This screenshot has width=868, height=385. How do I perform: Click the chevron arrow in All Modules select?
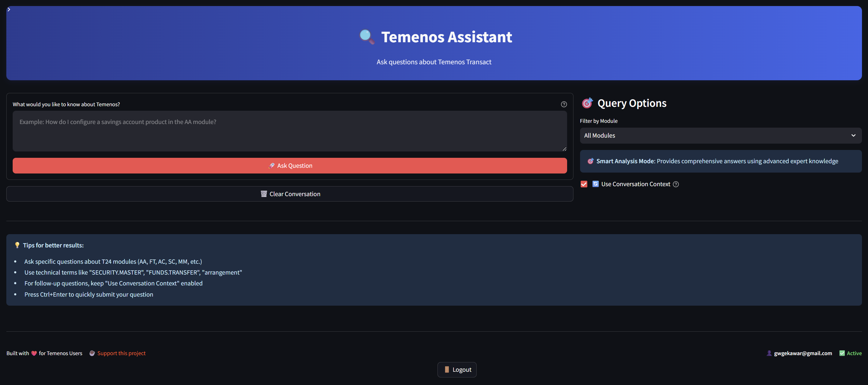[854, 135]
